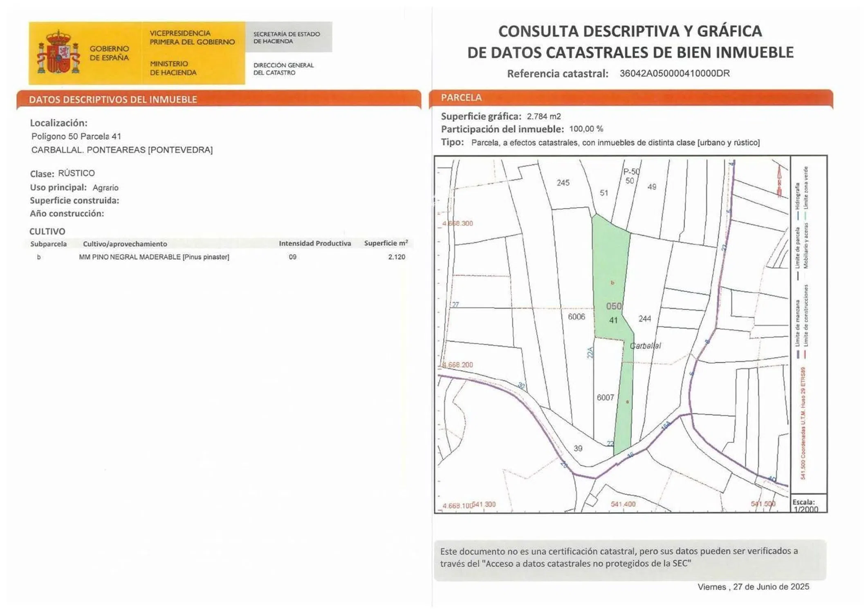Viewport: 868px width, 613px height.
Task: Click the cadastral reference 36042A050000410000DR
Action: point(674,74)
